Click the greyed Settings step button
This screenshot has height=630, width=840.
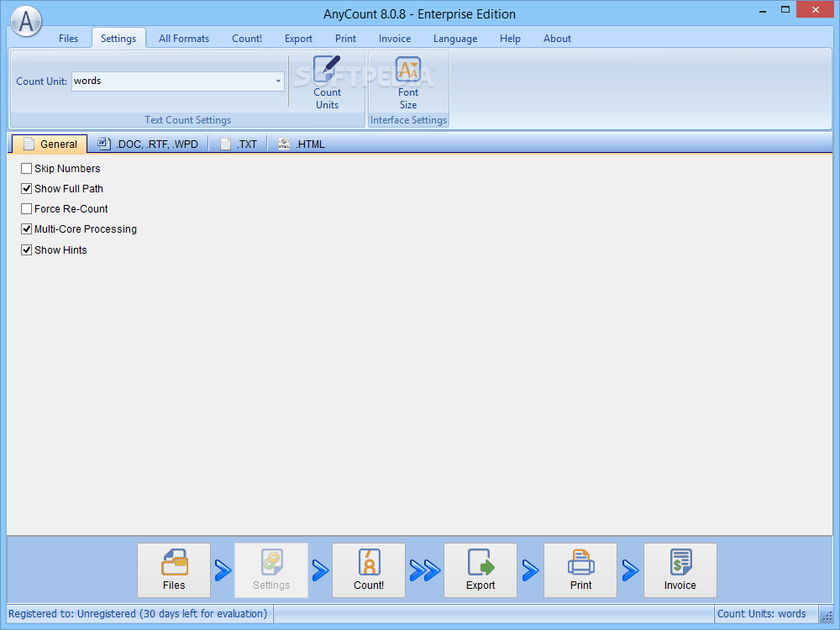point(271,570)
